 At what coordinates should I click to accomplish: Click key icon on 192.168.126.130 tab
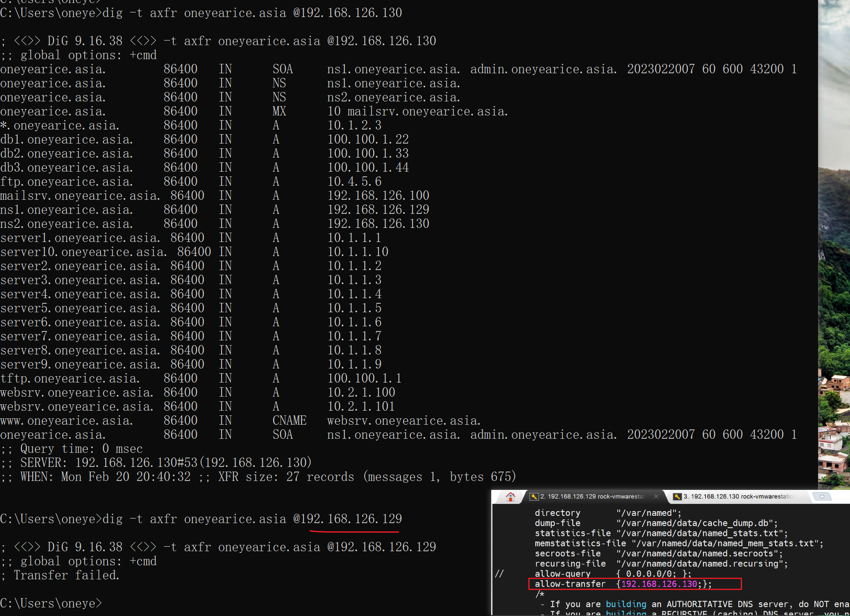point(677,497)
